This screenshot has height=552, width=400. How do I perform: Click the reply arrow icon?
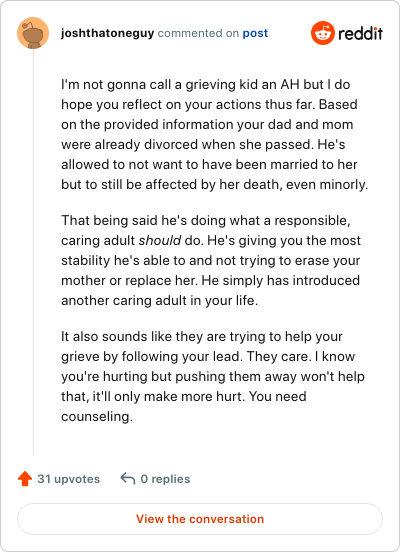tap(127, 479)
